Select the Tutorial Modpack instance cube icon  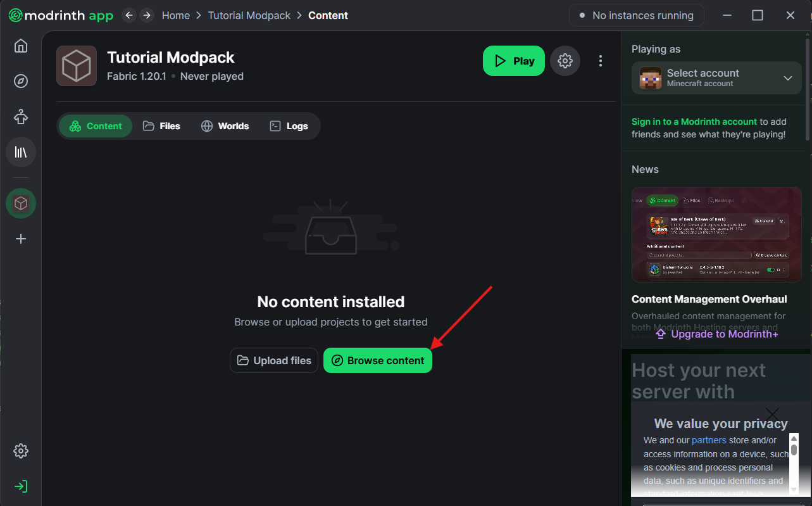pyautogui.click(x=21, y=203)
